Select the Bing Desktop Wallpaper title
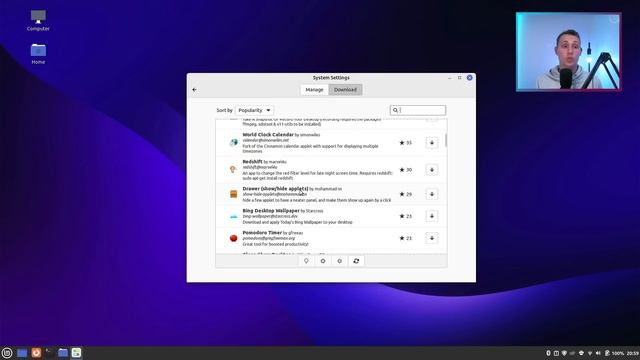The width and height of the screenshot is (640, 360). (271, 211)
